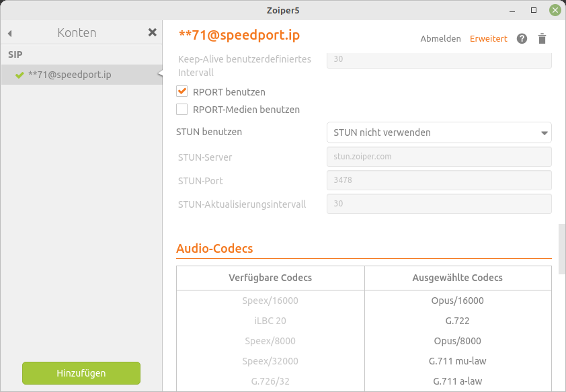Click the Verfügbare Codecs column header
This screenshot has height=392, width=566.
point(270,278)
